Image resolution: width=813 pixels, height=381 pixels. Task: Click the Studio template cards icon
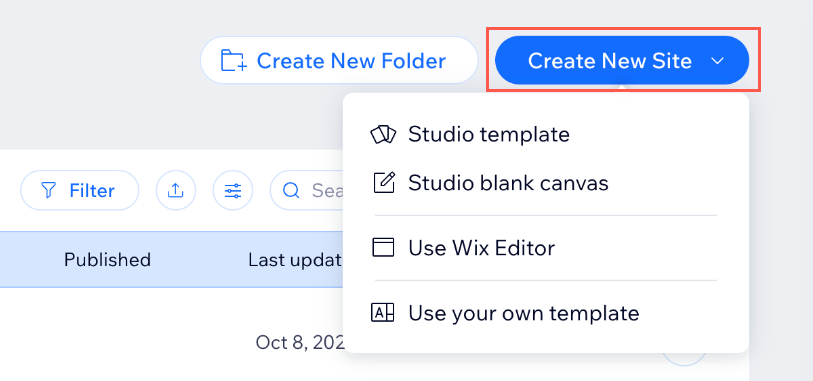[x=383, y=135]
